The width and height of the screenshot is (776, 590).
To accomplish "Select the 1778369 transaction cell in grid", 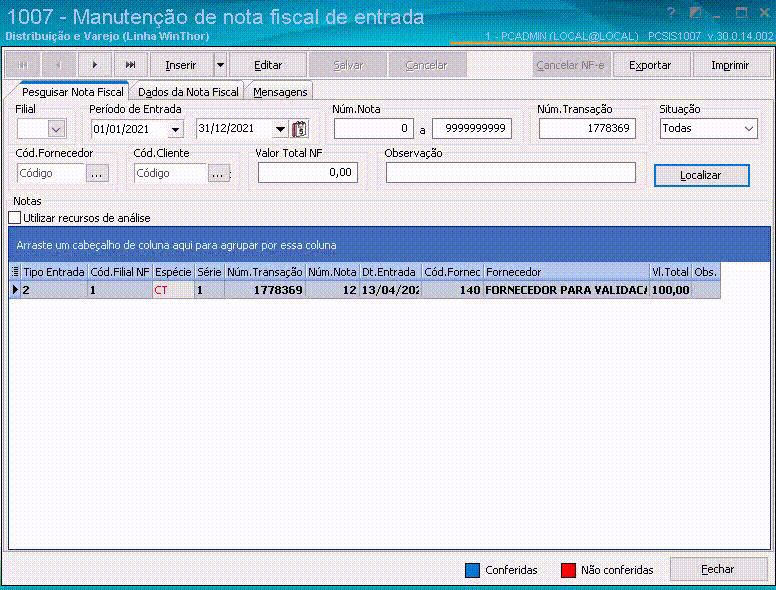I will 265,290.
